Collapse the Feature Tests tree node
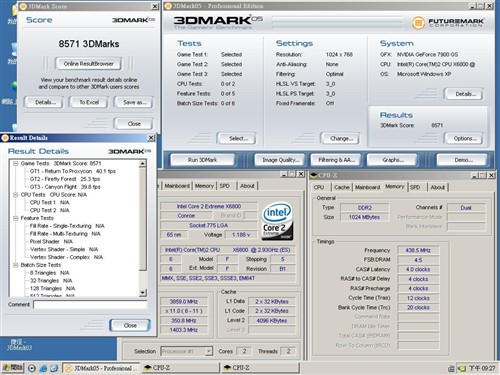 (x=16, y=218)
